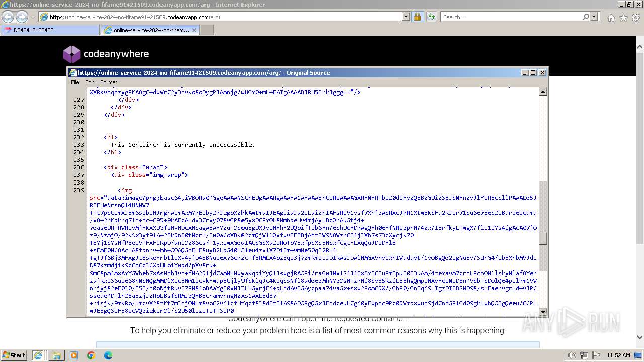The height and width of the screenshot is (362, 644).
Task: Go forward with the Forward arrow button
Action: pyautogui.click(x=22, y=17)
